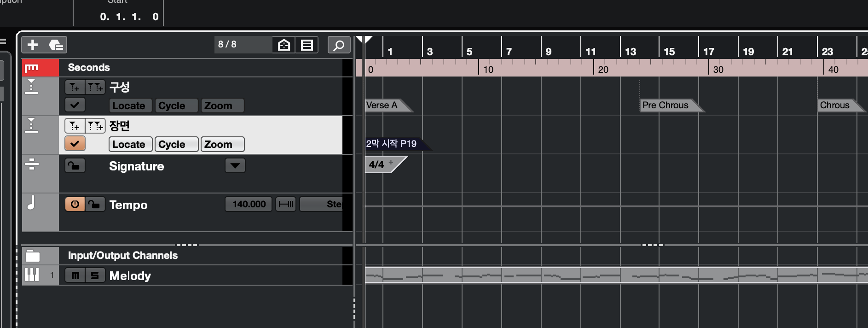Viewport: 868px width, 328px height.
Task: Click second add-event icon on 장면 track
Action: click(95, 126)
